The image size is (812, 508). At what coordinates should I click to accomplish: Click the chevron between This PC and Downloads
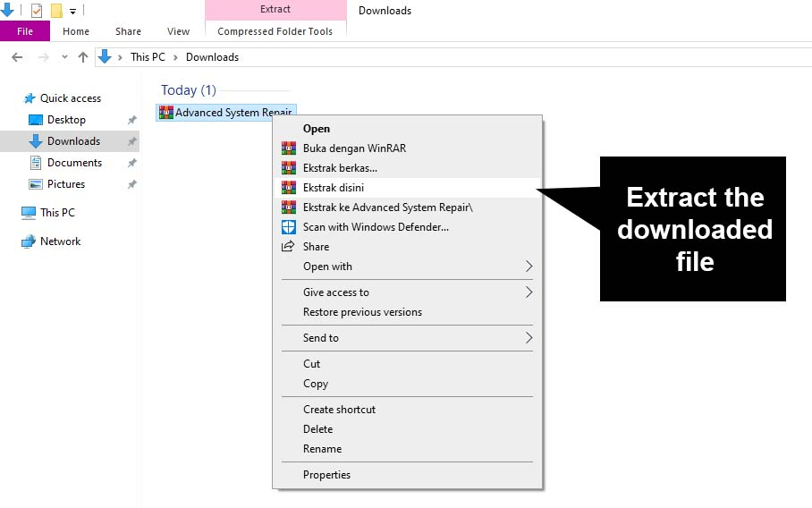tap(175, 57)
